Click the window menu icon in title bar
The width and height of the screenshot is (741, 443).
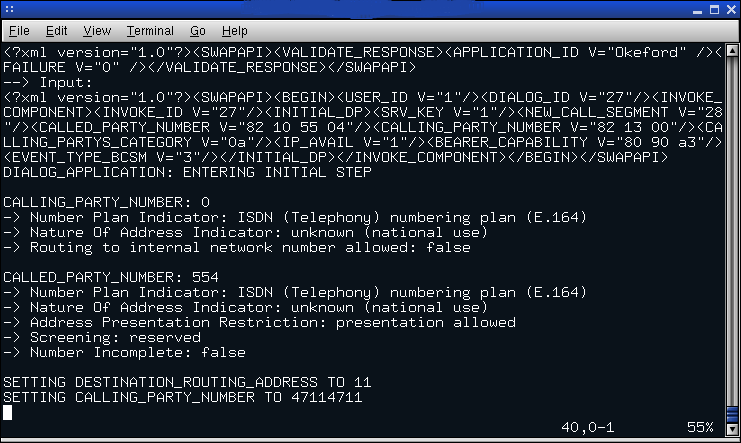(11, 9)
